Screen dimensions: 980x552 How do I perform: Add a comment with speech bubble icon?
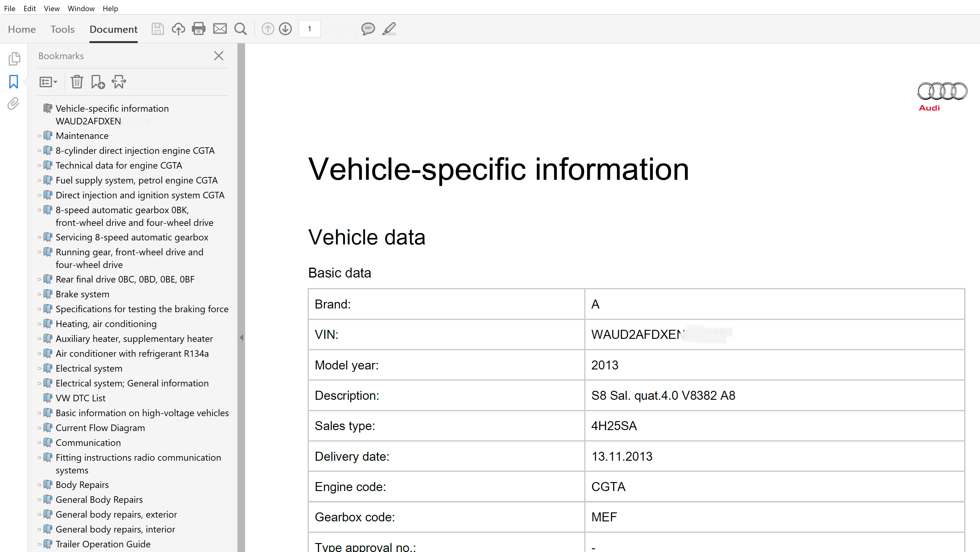tap(368, 29)
